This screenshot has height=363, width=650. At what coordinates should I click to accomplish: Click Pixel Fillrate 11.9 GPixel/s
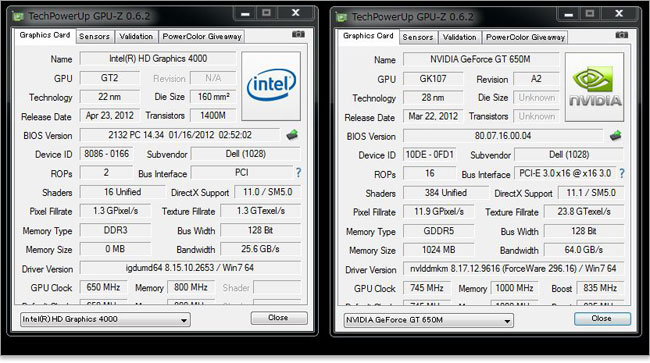[439, 212]
